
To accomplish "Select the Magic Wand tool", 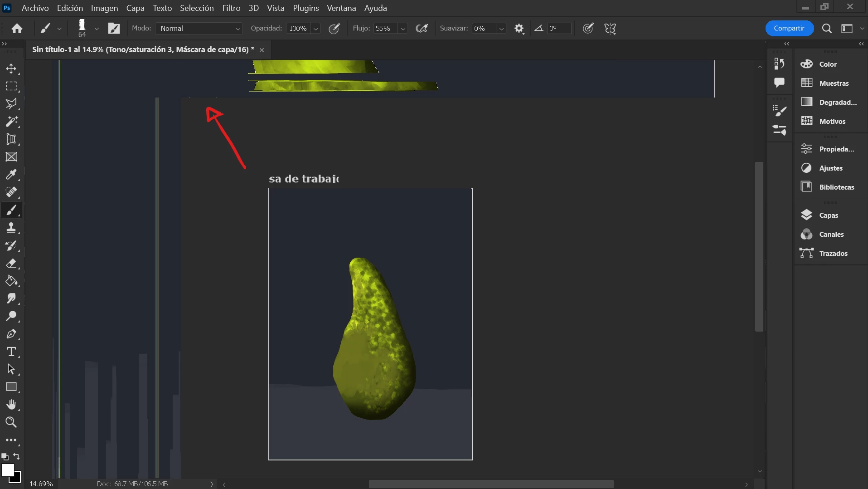I will pyautogui.click(x=11, y=122).
